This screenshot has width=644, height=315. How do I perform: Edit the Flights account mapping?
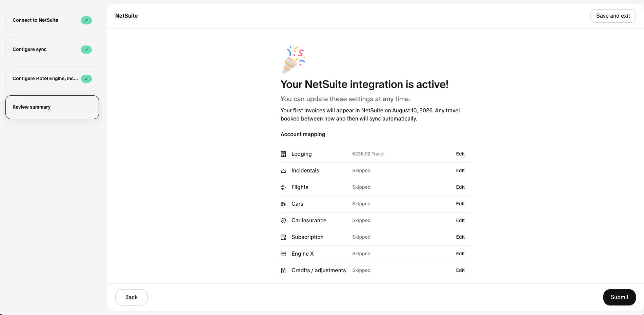click(x=460, y=187)
